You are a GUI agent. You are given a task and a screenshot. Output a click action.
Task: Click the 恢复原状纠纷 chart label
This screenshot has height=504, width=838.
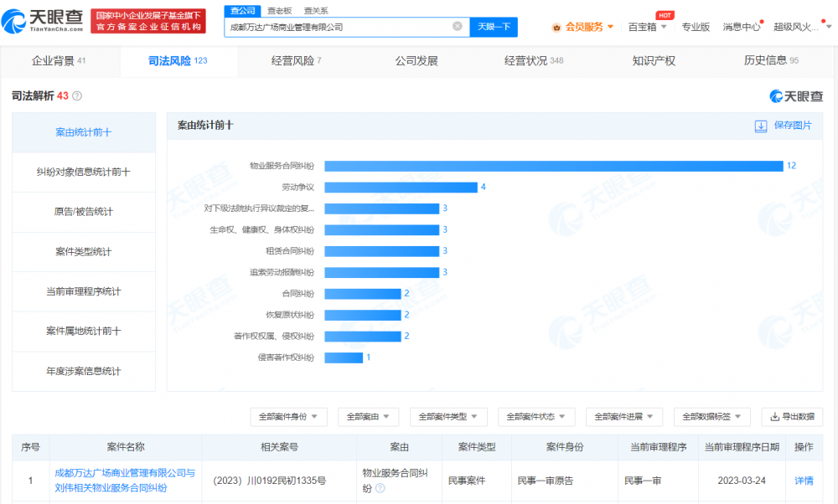tap(290, 315)
